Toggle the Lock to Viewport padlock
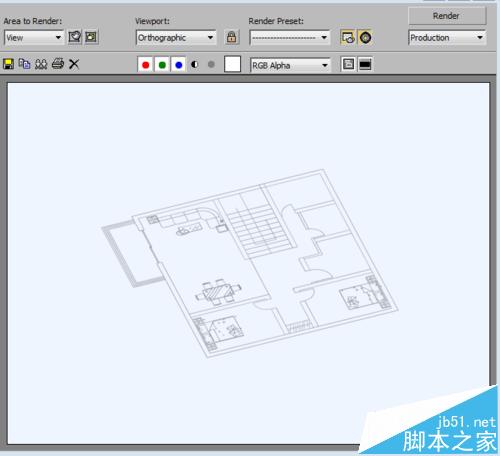Image resolution: width=500 pixels, height=456 pixels. pyautogui.click(x=232, y=37)
